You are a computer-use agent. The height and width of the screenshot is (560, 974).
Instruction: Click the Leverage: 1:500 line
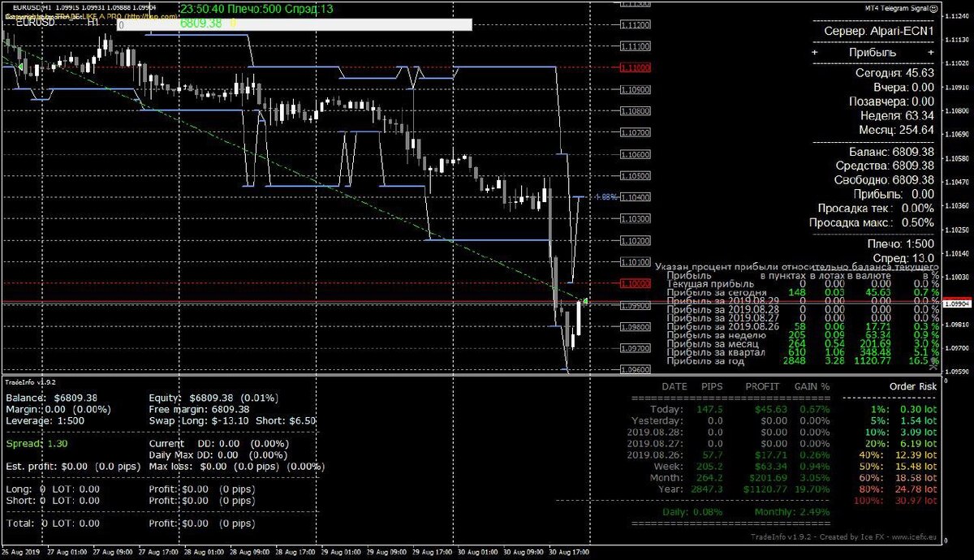[x=43, y=421]
